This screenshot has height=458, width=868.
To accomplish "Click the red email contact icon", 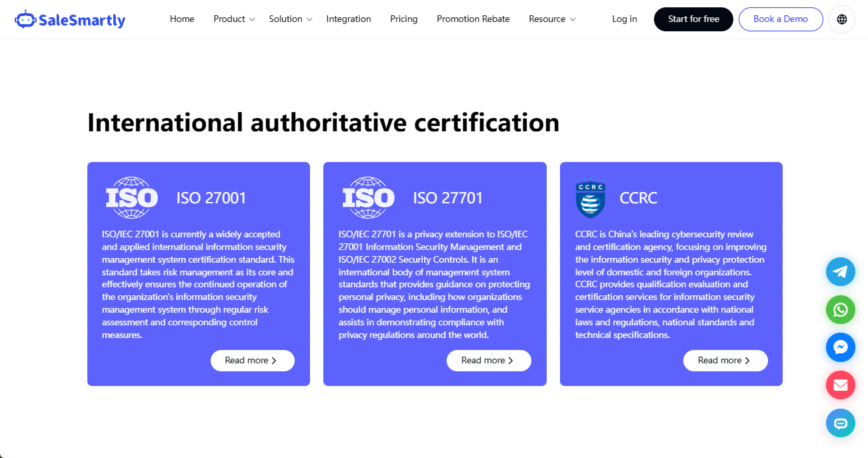I will point(840,385).
